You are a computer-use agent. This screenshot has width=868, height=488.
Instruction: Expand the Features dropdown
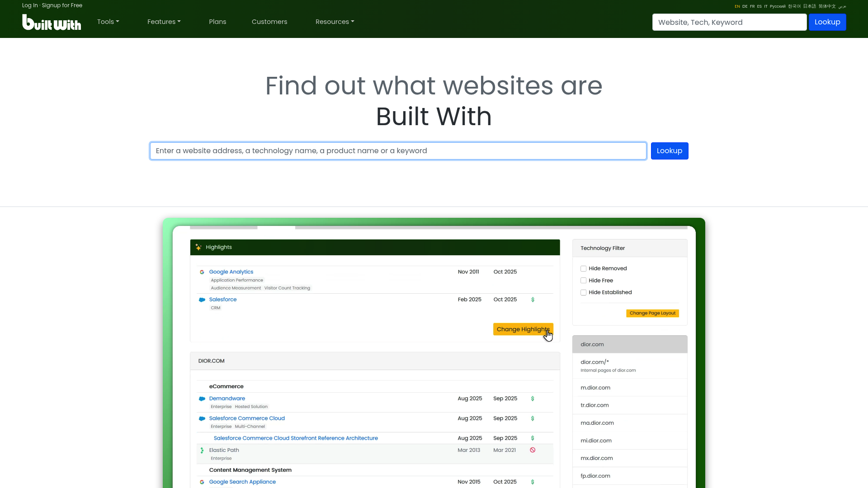tap(164, 22)
